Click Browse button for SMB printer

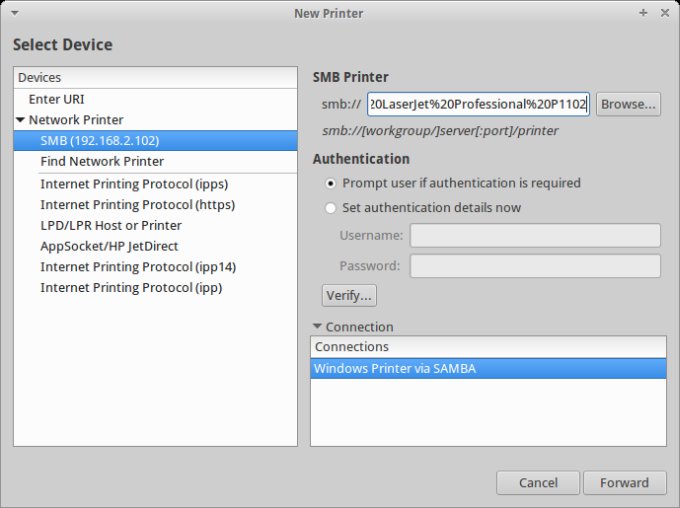(x=628, y=104)
